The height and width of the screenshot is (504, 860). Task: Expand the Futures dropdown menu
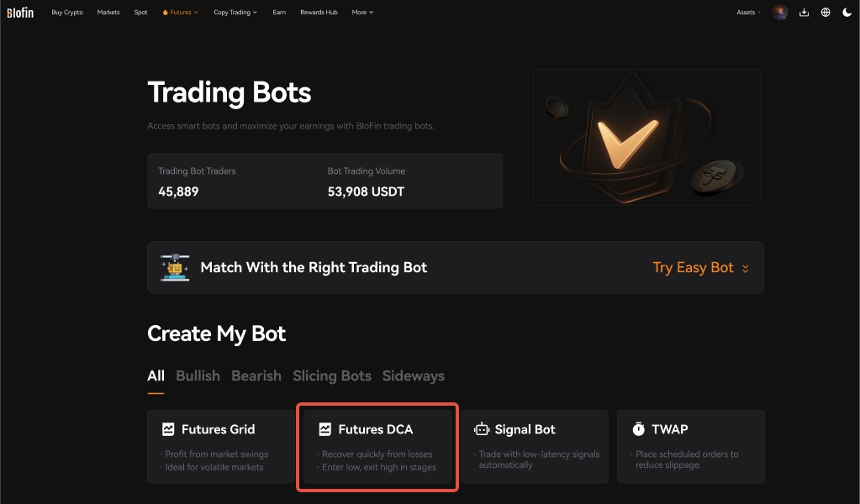point(180,12)
